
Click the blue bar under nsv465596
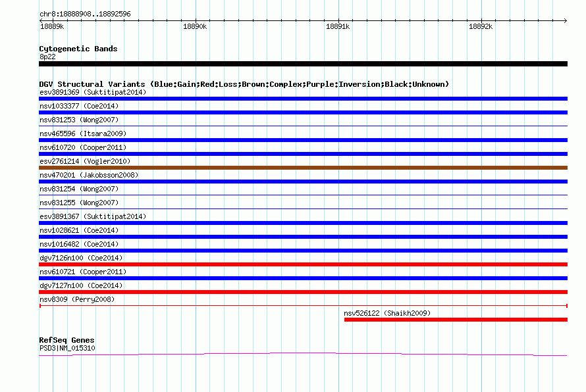[303, 140]
